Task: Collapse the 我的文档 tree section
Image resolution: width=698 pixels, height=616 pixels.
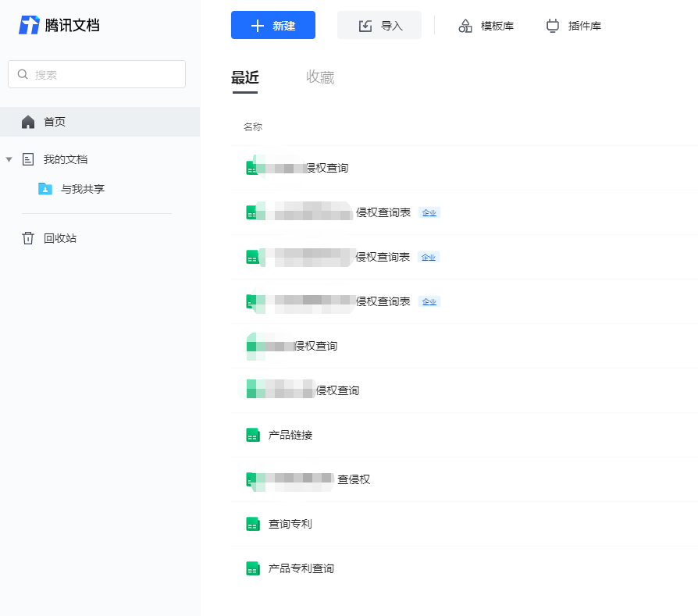Action: pyautogui.click(x=9, y=159)
